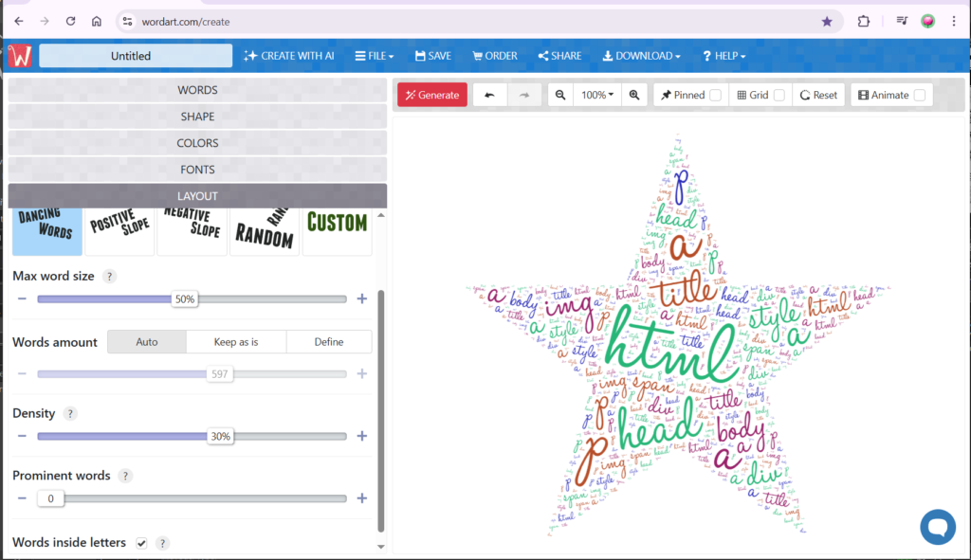Bookmark page with the star icon
Viewport: 971px width, 560px height.
pyautogui.click(x=827, y=21)
